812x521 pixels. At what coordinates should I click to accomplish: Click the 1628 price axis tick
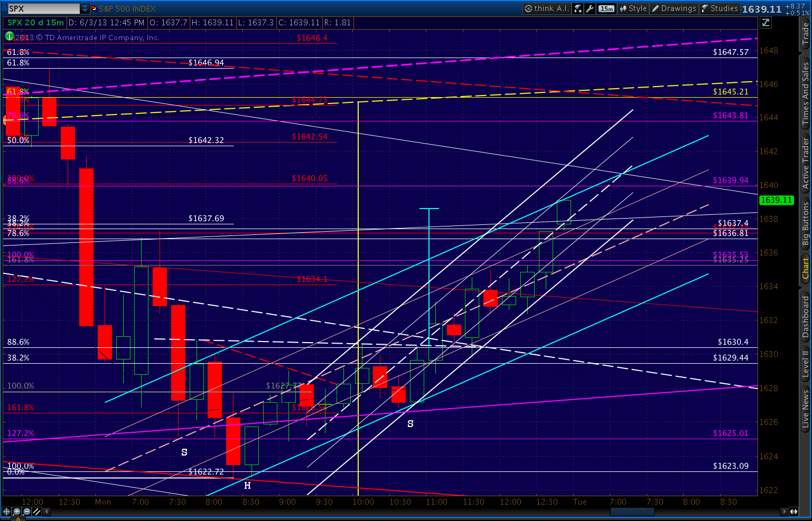click(769, 388)
